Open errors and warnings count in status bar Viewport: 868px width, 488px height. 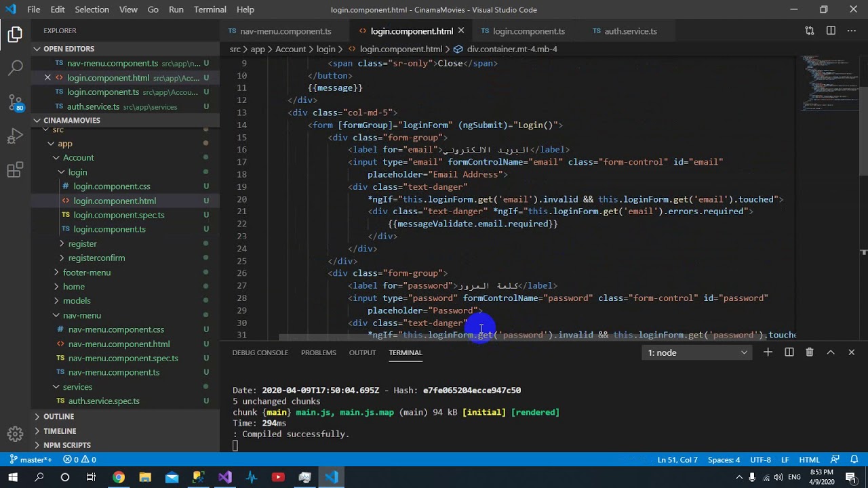pyautogui.click(x=79, y=460)
